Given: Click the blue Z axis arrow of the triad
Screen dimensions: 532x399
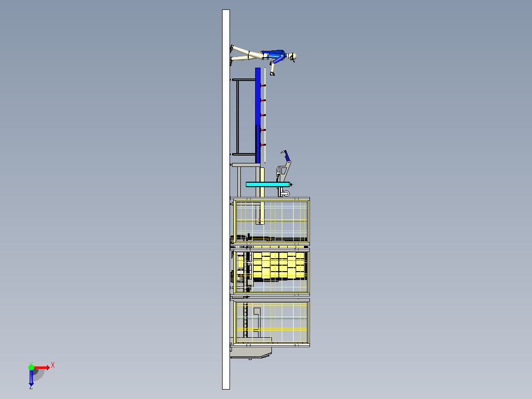Looking at the screenshot, I should tap(31, 377).
